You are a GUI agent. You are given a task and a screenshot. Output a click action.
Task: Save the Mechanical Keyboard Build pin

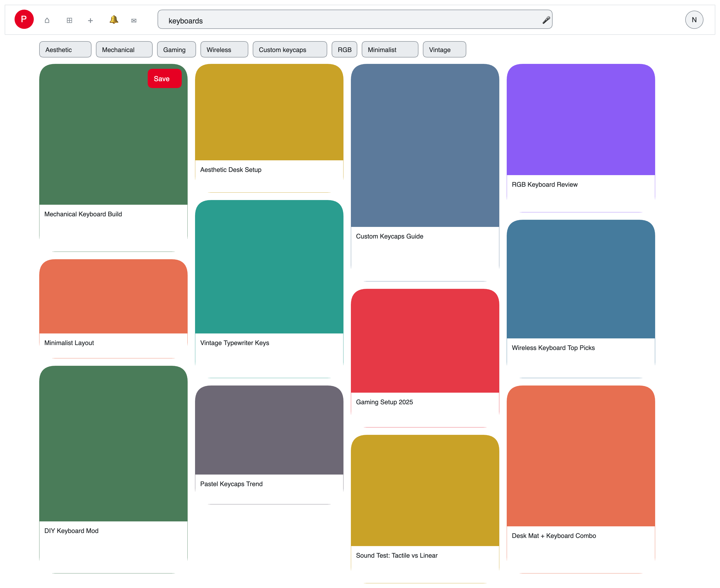point(164,79)
